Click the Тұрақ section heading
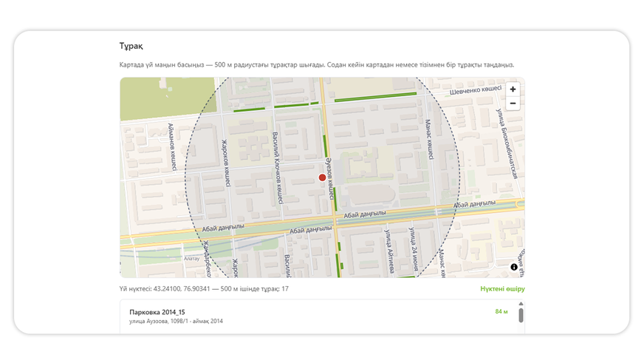The image size is (644, 363). pos(131,46)
